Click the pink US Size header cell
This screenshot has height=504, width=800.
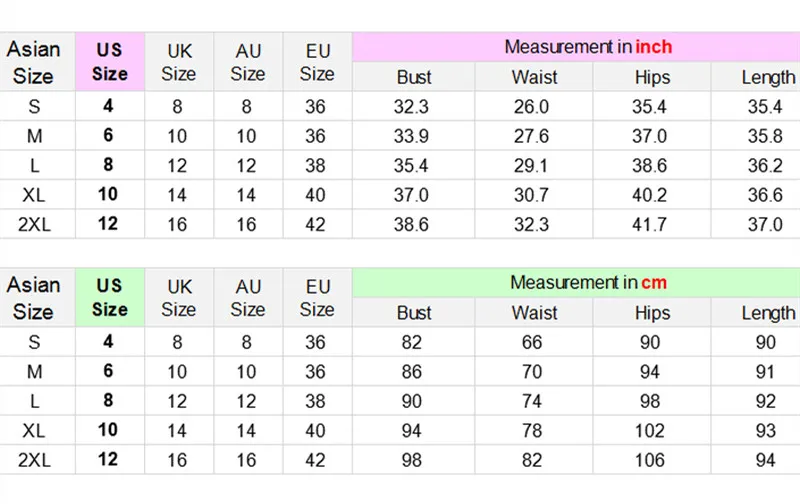pos(110,61)
